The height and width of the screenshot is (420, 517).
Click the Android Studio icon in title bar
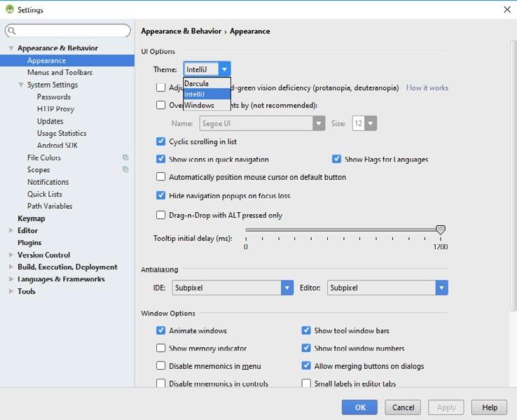tap(10, 9)
